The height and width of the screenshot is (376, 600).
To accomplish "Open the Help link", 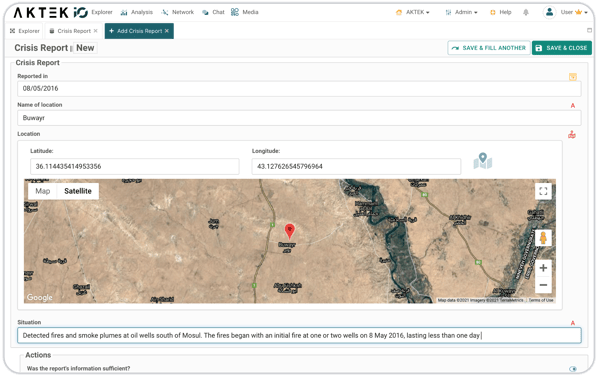I will pyautogui.click(x=501, y=12).
